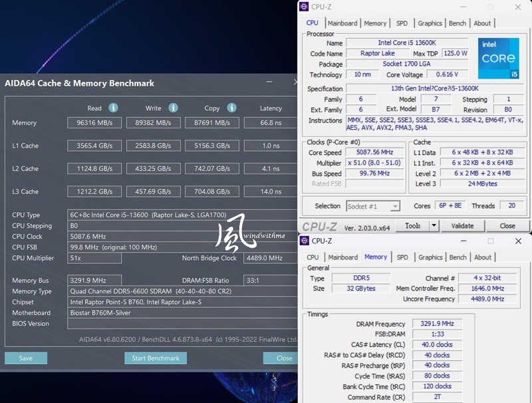Screen dimensions: 532x403
Task: Save the AIDA64 benchmark results
Action: tap(25, 358)
